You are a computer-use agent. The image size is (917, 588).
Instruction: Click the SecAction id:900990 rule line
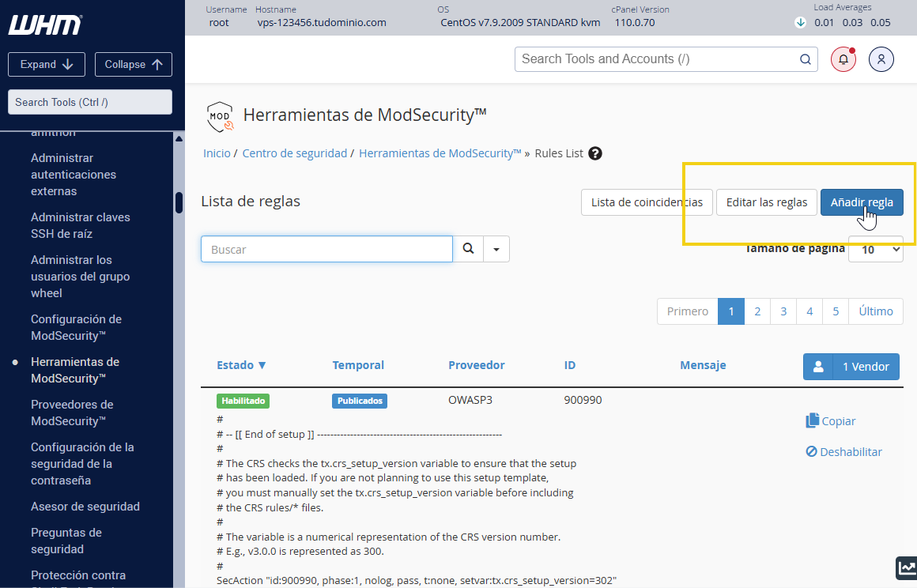[x=417, y=581]
